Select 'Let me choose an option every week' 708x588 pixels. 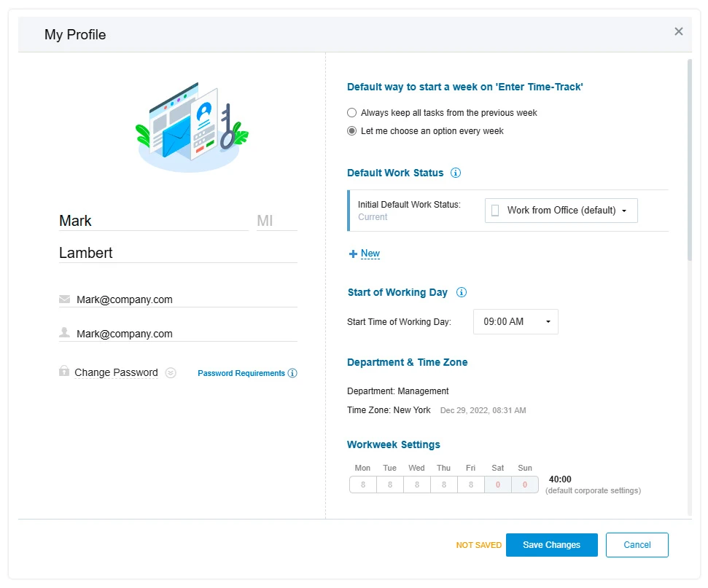pos(352,131)
